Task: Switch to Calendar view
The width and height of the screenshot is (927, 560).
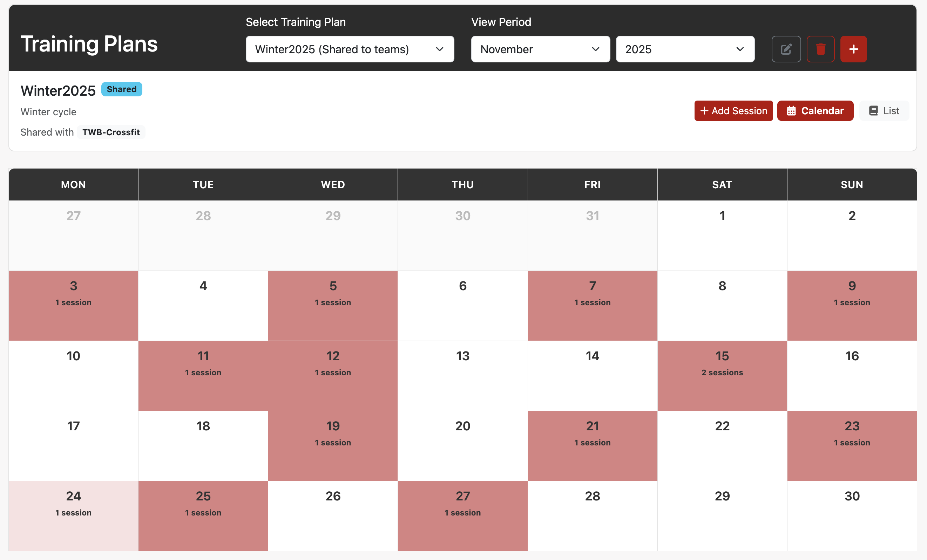Action: coord(815,111)
